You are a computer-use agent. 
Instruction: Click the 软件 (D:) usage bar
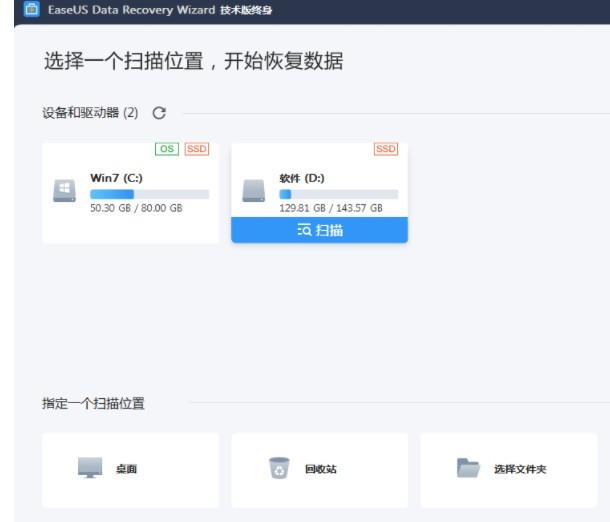(338, 194)
